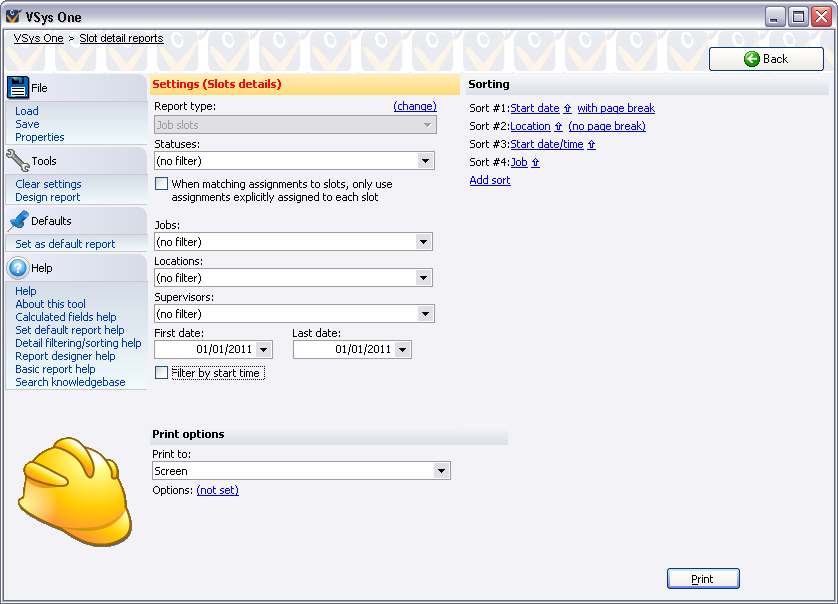
Task: Click the disabled Report type combo box
Action: (295, 125)
